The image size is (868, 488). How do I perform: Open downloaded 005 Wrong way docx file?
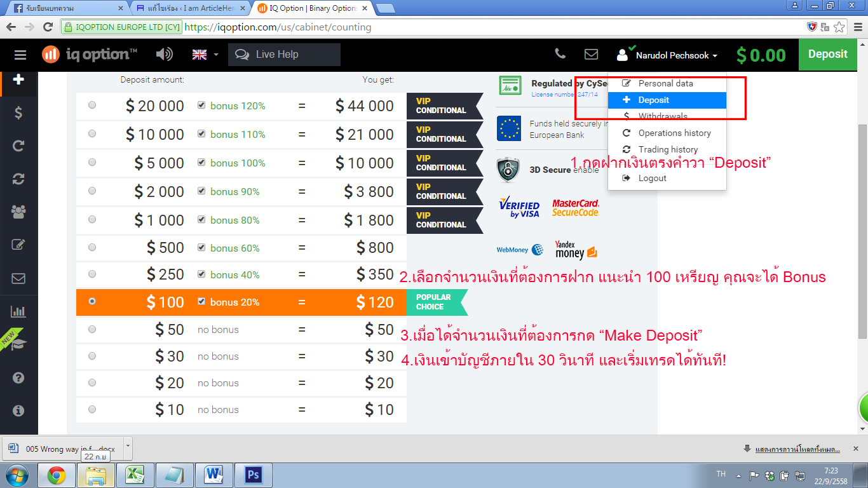pyautogui.click(x=64, y=449)
